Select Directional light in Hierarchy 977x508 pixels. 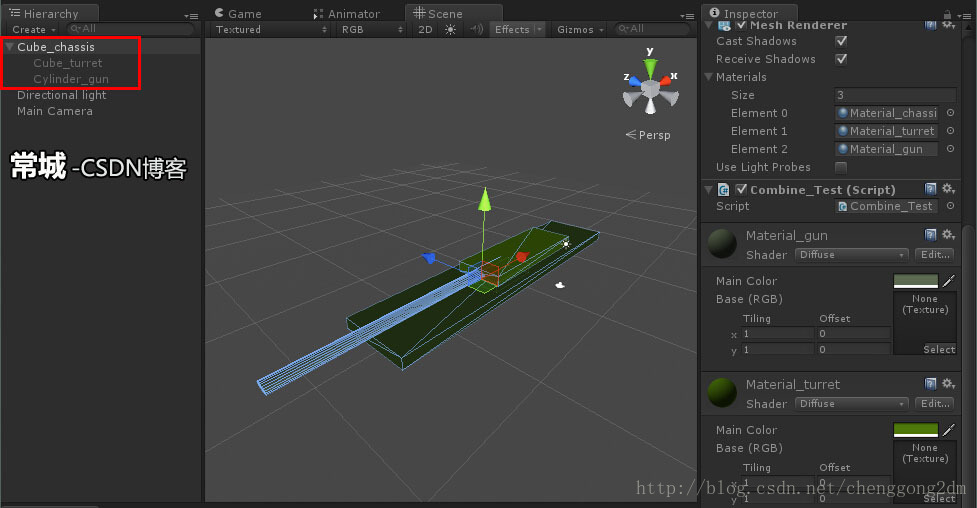(x=62, y=95)
